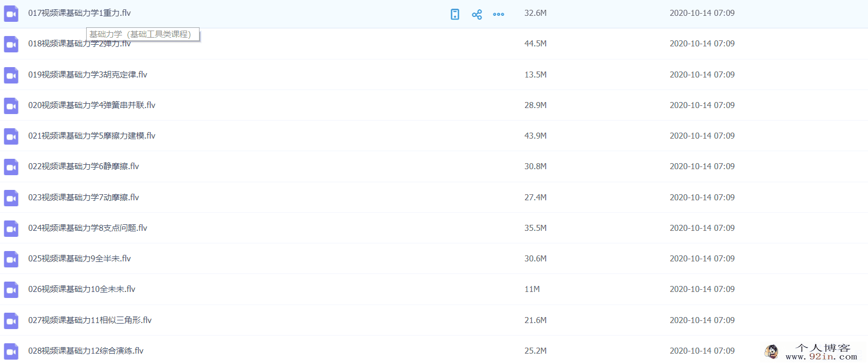Viewport: 868px width, 364px height.
Task: Click the 44.5M size value
Action: point(535,44)
